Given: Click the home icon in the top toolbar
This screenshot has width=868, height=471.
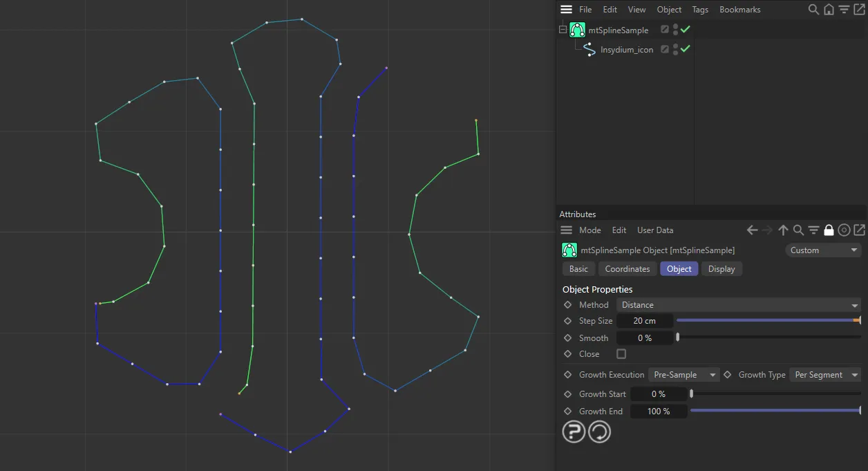Looking at the screenshot, I should point(829,10).
